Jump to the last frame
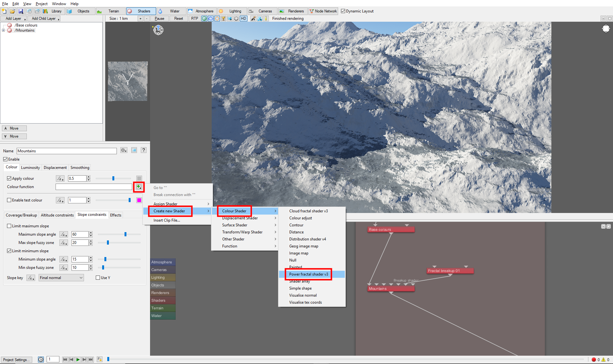The height and width of the screenshot is (364, 613). tap(91, 360)
